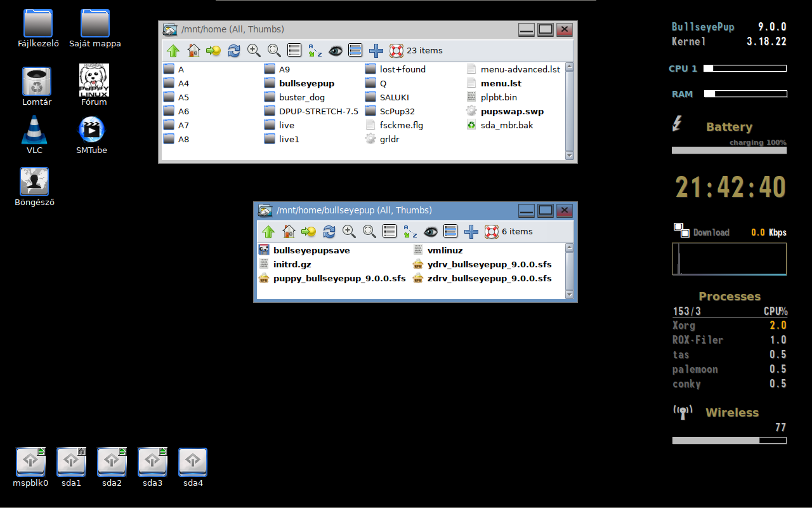This screenshot has height=508, width=812.
Task: Click scrollbar up arrow in /mnt/home window
Action: coord(569,67)
